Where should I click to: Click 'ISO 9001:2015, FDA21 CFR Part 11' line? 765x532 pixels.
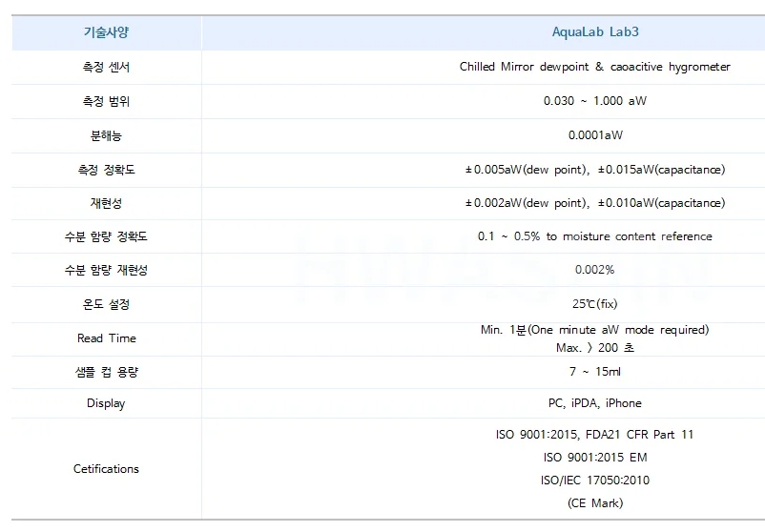pos(594,435)
